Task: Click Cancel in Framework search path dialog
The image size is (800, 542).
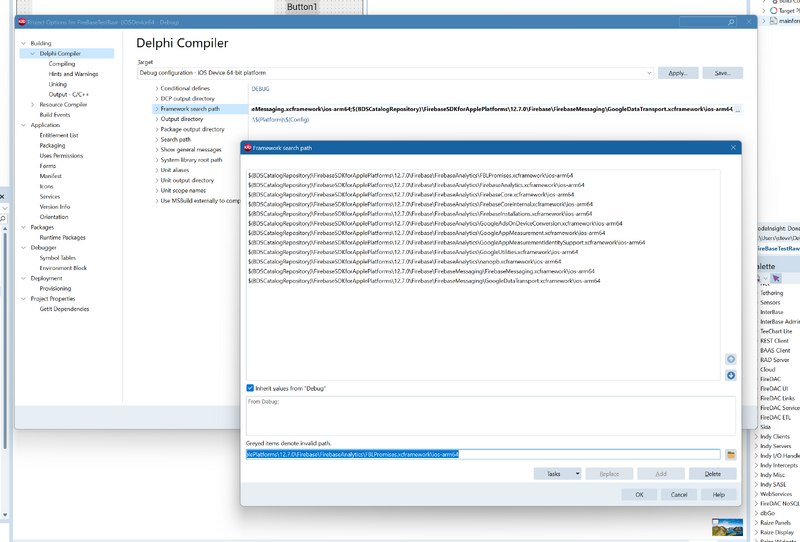Action: [x=679, y=495]
